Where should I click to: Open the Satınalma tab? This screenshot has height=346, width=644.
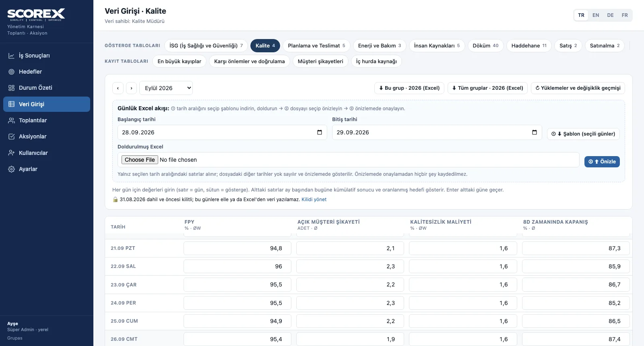coord(605,45)
